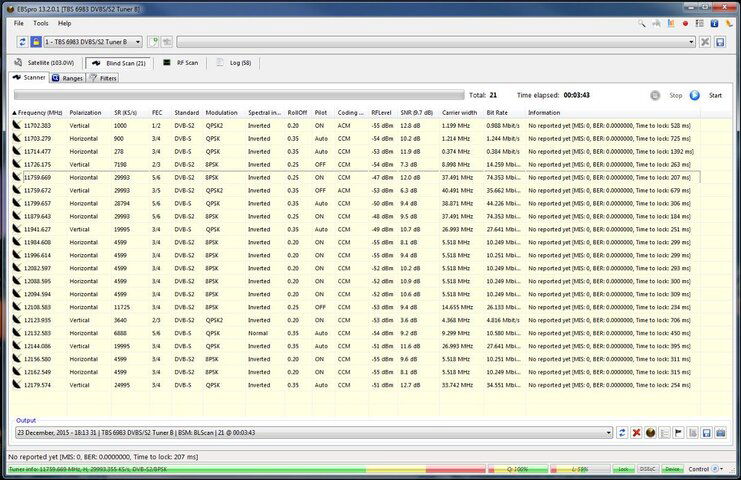Expand the Output log dropdown
Screen dimensions: 741x480
pyautogui.click(x=608, y=432)
